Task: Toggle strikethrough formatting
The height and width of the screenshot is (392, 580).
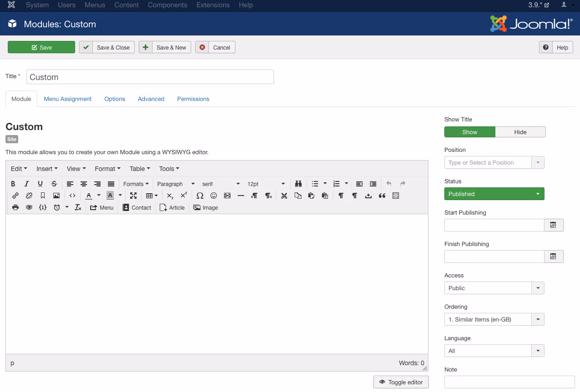Action: coord(54,184)
